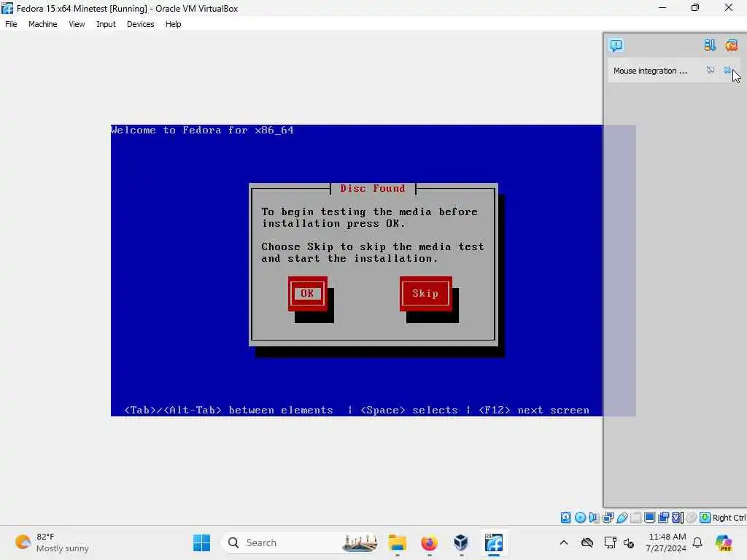Open the weather widget showing 82°F

(52, 542)
